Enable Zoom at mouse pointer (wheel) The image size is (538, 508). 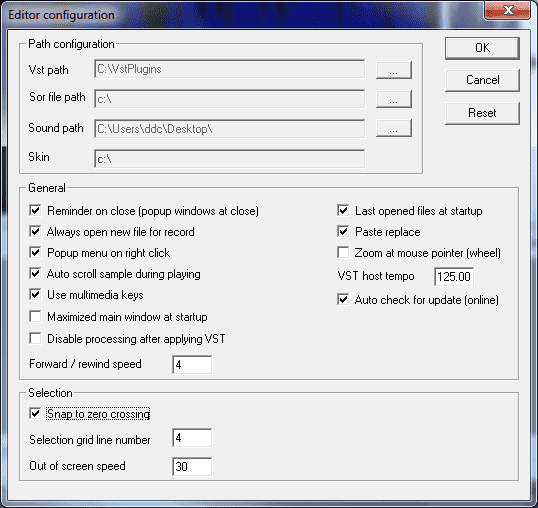pos(343,252)
